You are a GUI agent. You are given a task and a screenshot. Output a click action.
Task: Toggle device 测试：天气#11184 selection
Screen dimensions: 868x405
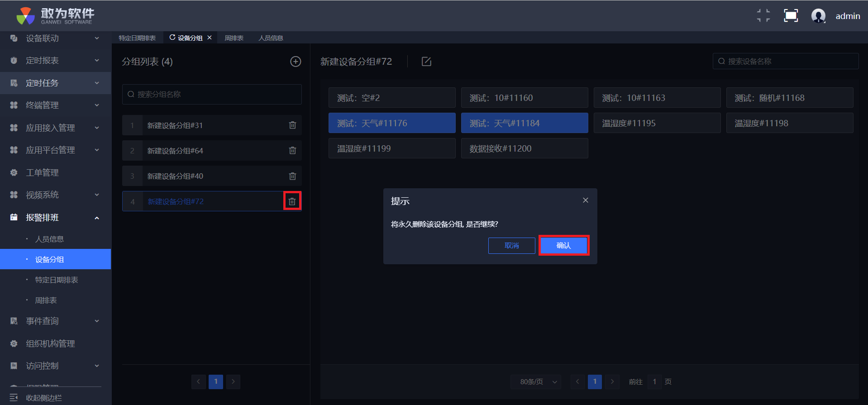(525, 123)
